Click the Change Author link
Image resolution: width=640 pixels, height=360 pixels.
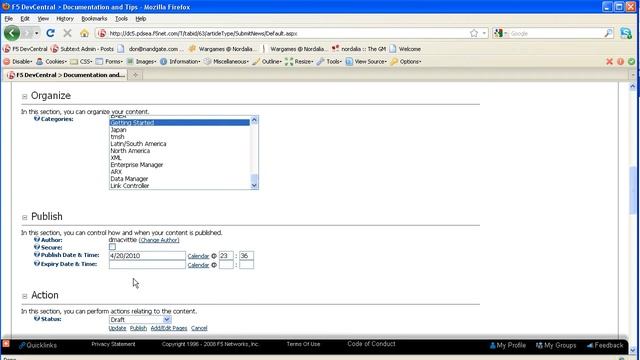[159, 240]
